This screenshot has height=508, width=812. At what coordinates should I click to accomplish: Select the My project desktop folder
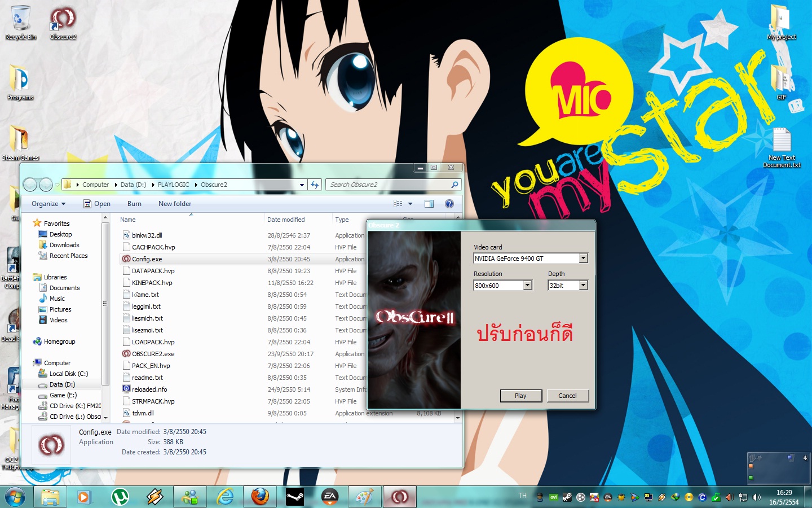coord(782,23)
